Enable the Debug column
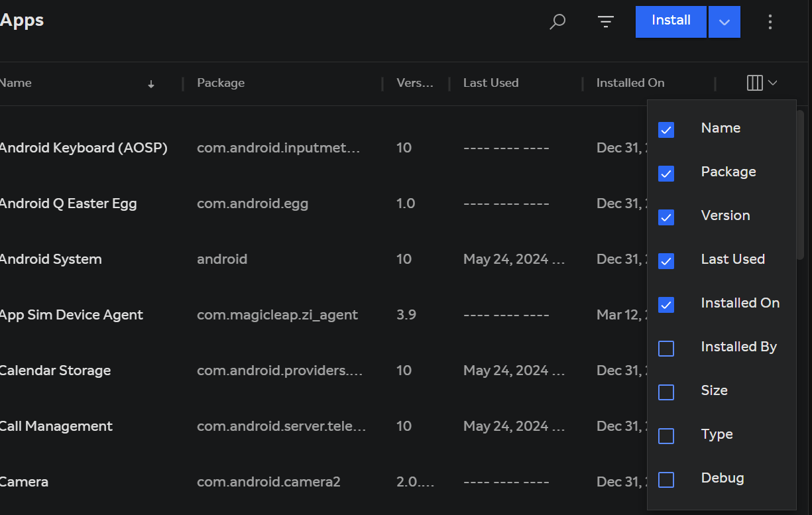This screenshot has height=515, width=812. (666, 479)
